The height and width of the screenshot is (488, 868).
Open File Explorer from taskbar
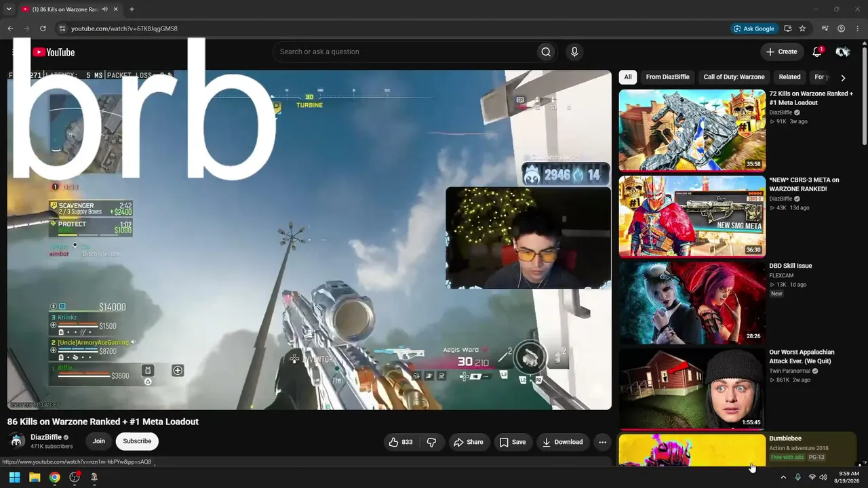click(35, 477)
